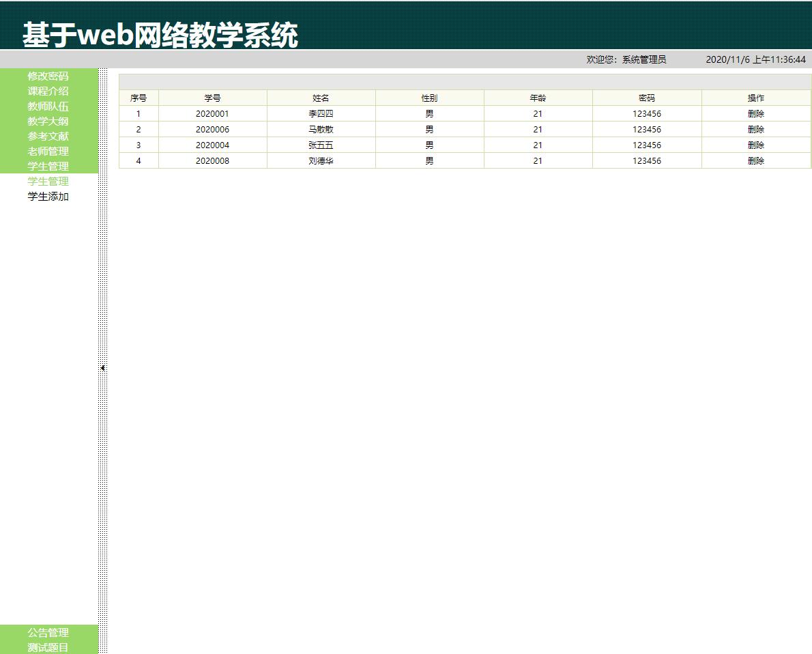Image resolution: width=812 pixels, height=654 pixels.
Task: Delete student 李四四 via 删除 link
Action: [756, 113]
